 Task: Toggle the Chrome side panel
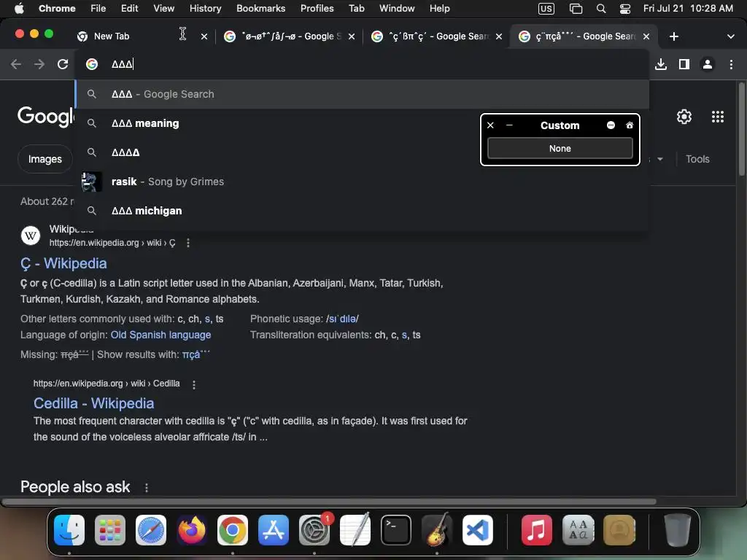684,64
